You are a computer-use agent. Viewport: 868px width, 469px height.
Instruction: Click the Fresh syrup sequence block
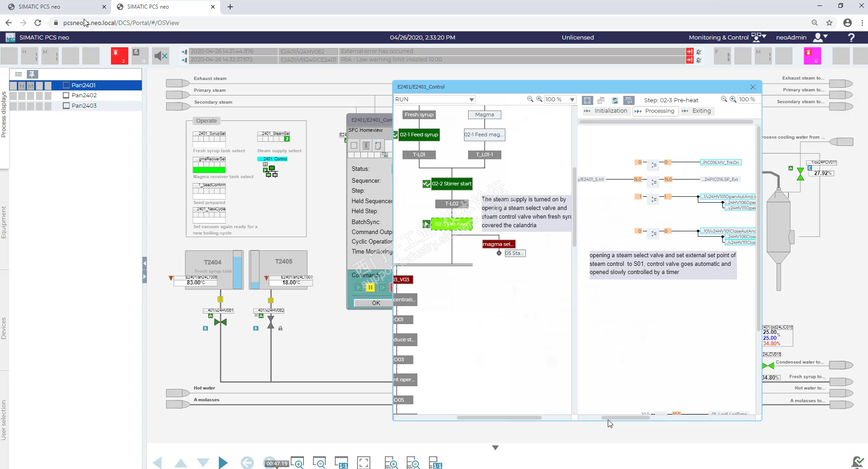click(419, 115)
